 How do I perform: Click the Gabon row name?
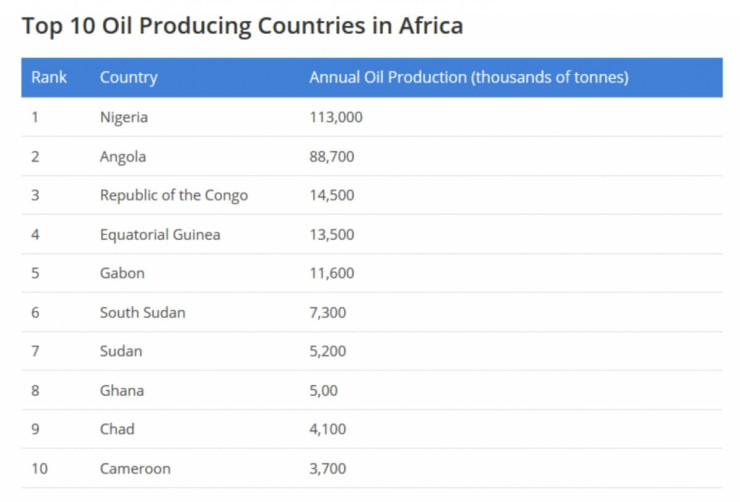pyautogui.click(x=122, y=273)
